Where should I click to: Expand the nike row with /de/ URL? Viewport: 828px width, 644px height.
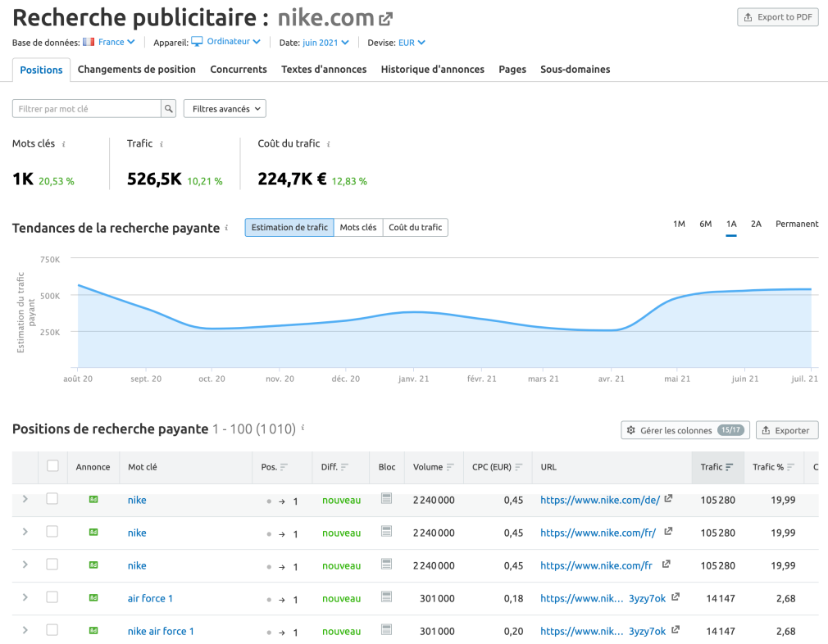[x=25, y=499]
